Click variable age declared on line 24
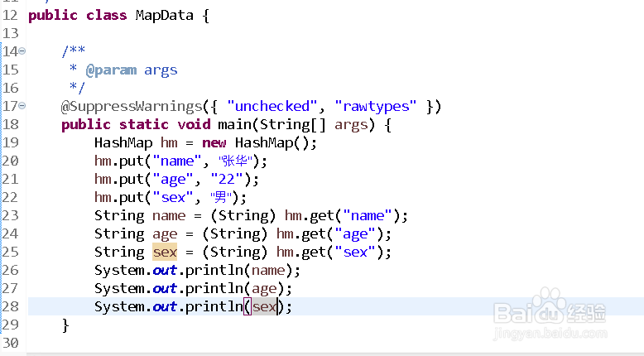The image size is (644, 356). click(165, 234)
